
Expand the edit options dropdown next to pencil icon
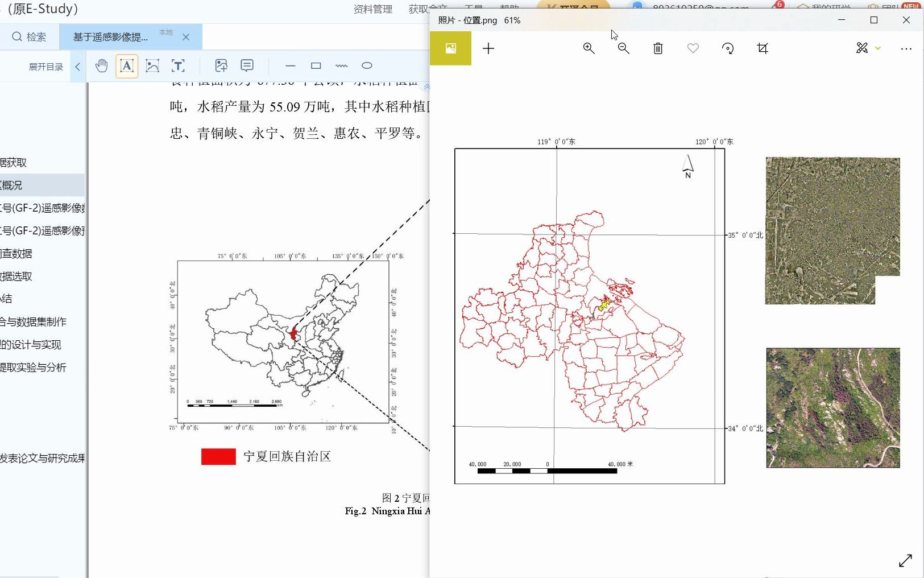coord(878,48)
